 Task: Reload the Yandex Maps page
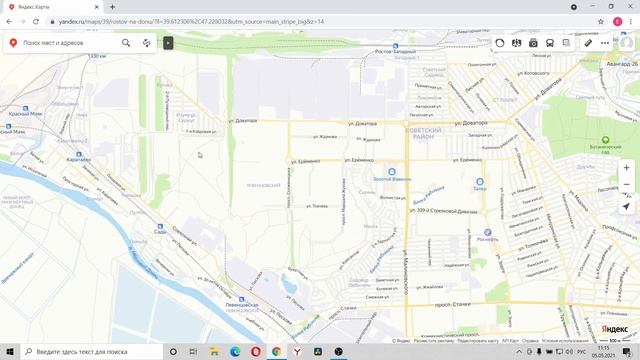click(x=36, y=22)
